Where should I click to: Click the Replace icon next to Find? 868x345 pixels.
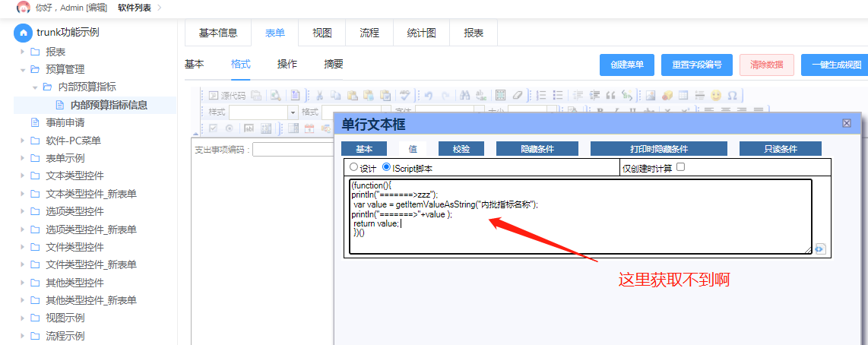pyautogui.click(x=481, y=95)
